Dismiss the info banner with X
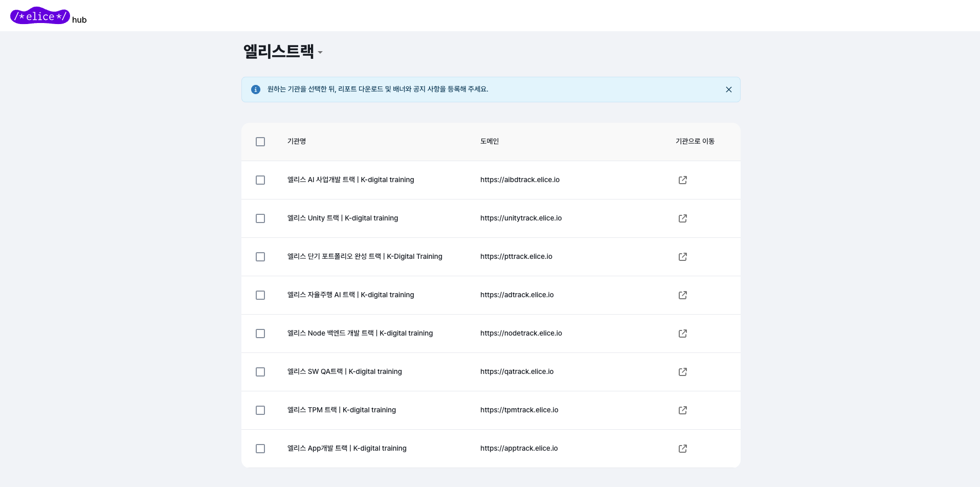 [x=729, y=90]
